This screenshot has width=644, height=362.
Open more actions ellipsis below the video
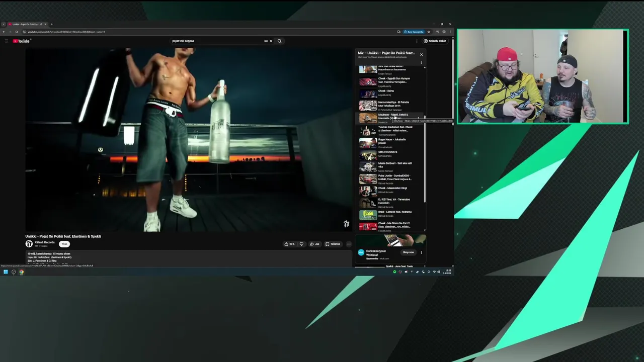349,244
